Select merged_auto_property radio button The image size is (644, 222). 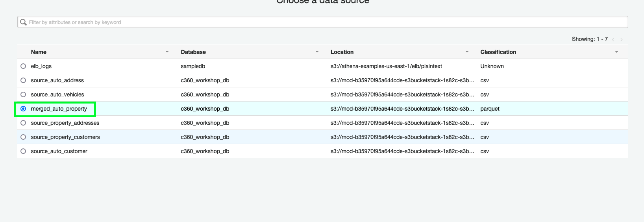(x=23, y=109)
